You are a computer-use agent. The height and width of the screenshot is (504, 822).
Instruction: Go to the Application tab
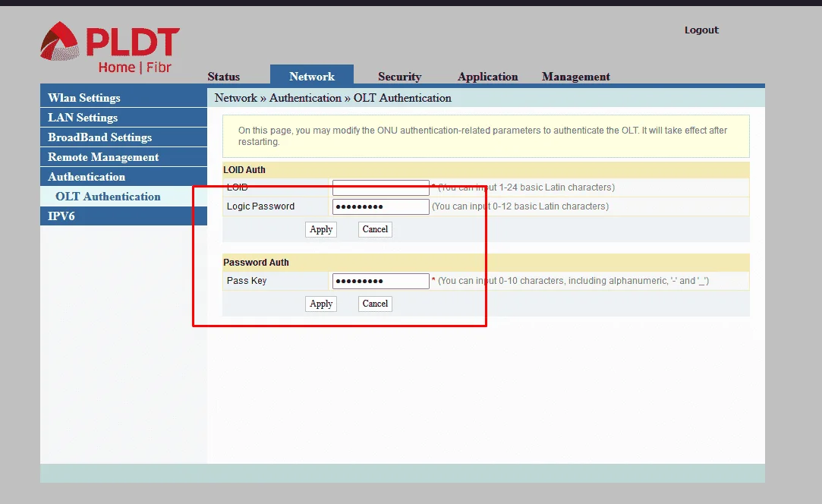[x=487, y=77]
